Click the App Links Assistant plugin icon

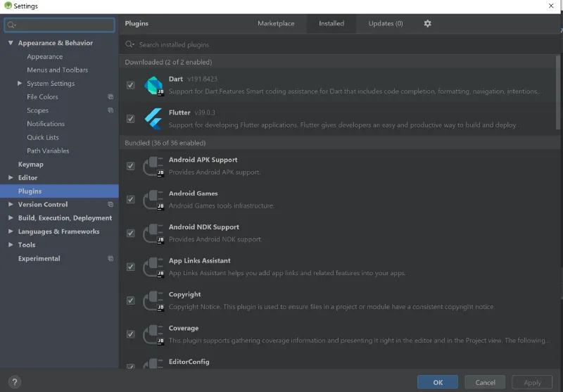pyautogui.click(x=153, y=267)
